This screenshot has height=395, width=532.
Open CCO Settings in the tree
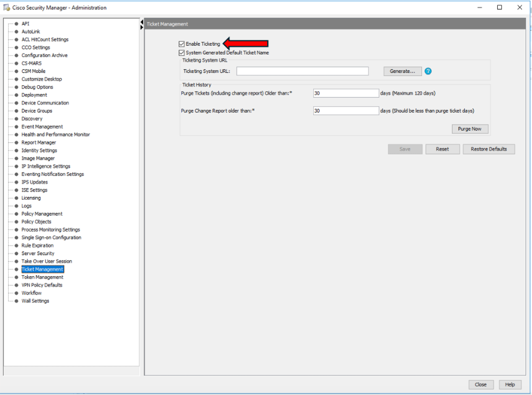tap(36, 48)
